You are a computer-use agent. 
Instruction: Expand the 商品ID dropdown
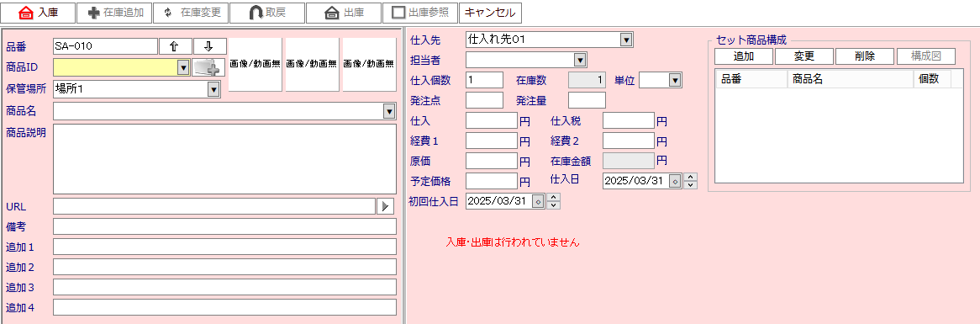[x=183, y=67]
